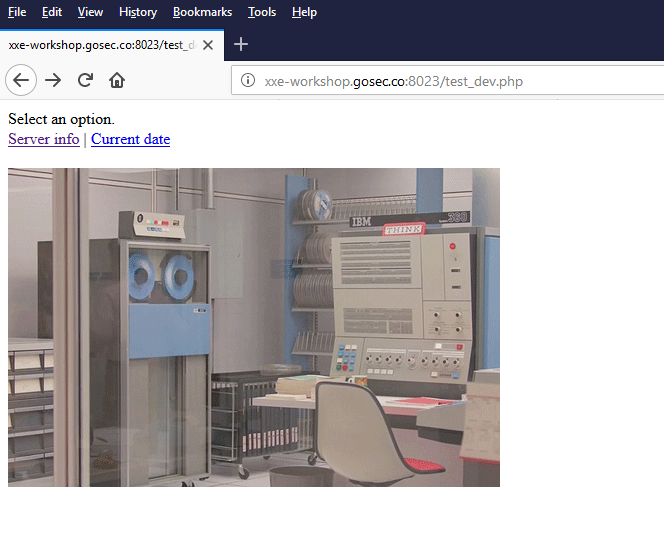Click the Forward navigation arrow
Screen dimensions: 664x557
click(x=53, y=81)
